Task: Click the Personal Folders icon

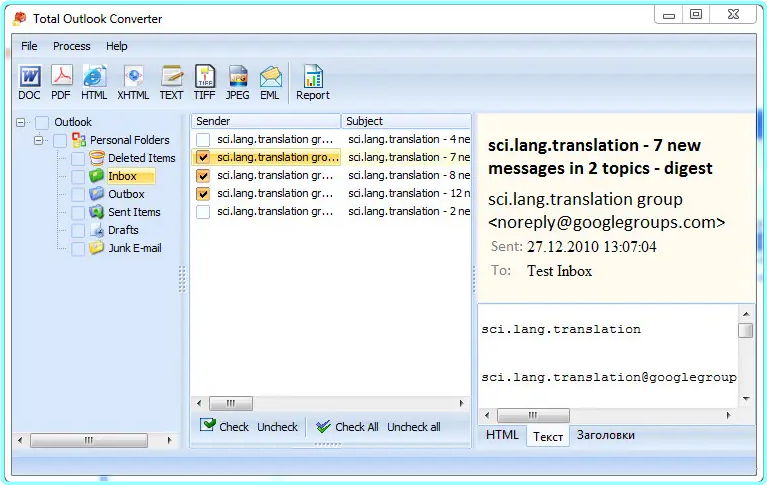Action: [79, 140]
